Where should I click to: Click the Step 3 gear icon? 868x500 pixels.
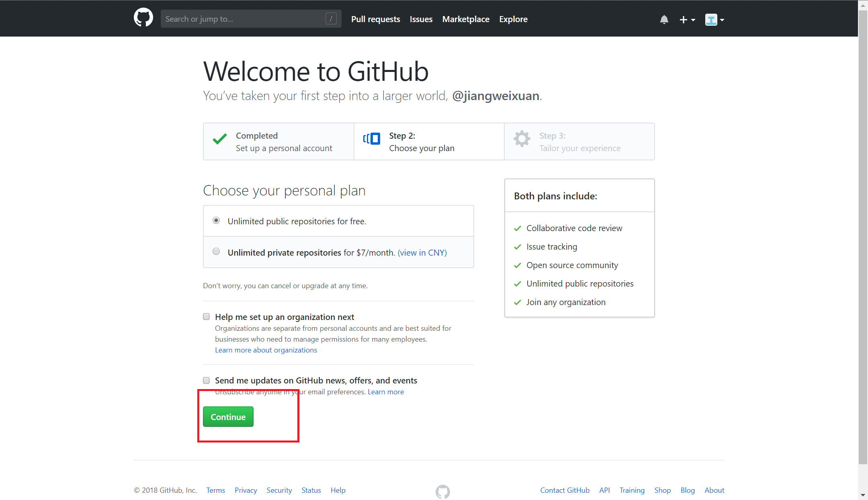pyautogui.click(x=522, y=139)
